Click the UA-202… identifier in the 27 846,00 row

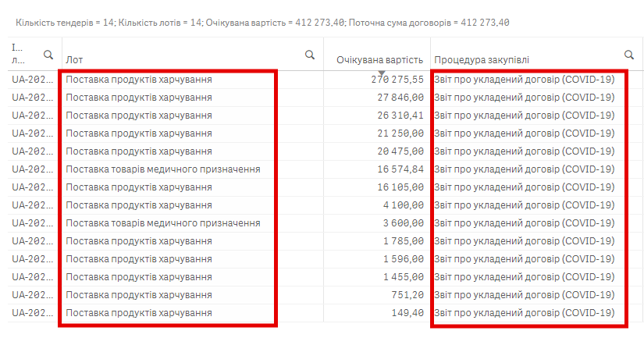coord(33,98)
